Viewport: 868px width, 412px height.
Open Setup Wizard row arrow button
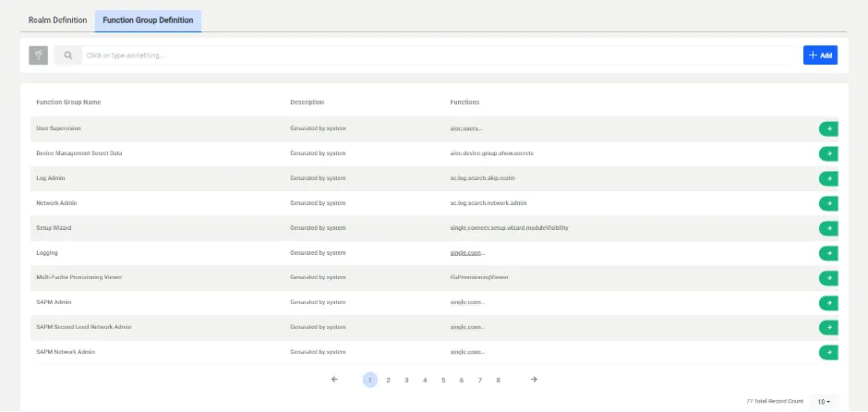828,228
